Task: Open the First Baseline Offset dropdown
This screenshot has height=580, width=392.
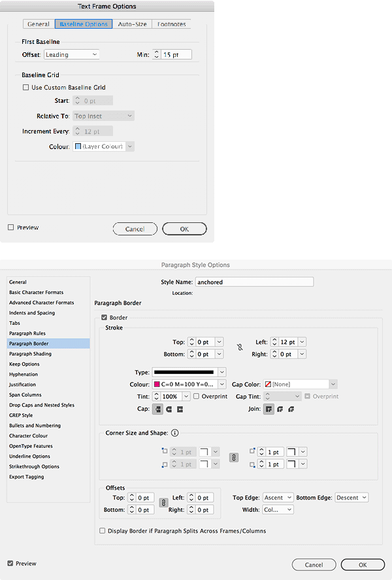Action: 71,55
